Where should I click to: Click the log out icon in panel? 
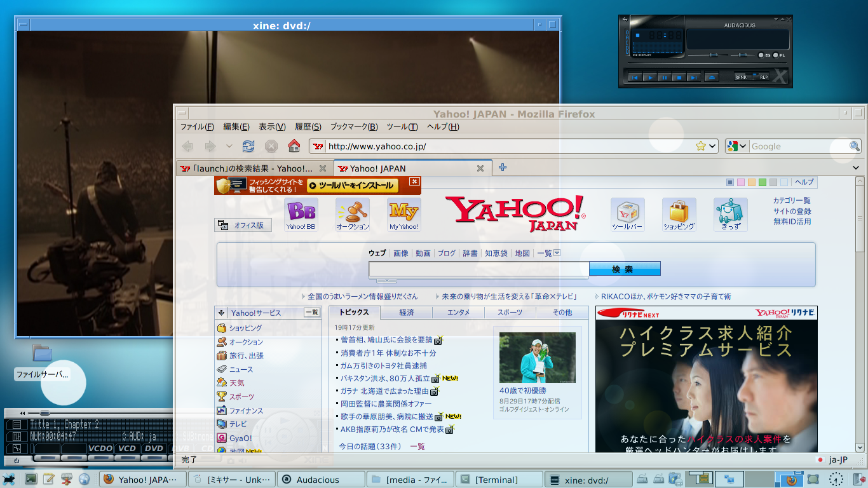tap(859, 479)
